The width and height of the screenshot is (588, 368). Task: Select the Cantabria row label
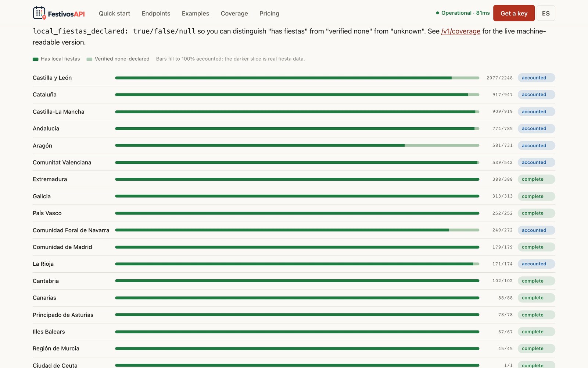pos(46,281)
